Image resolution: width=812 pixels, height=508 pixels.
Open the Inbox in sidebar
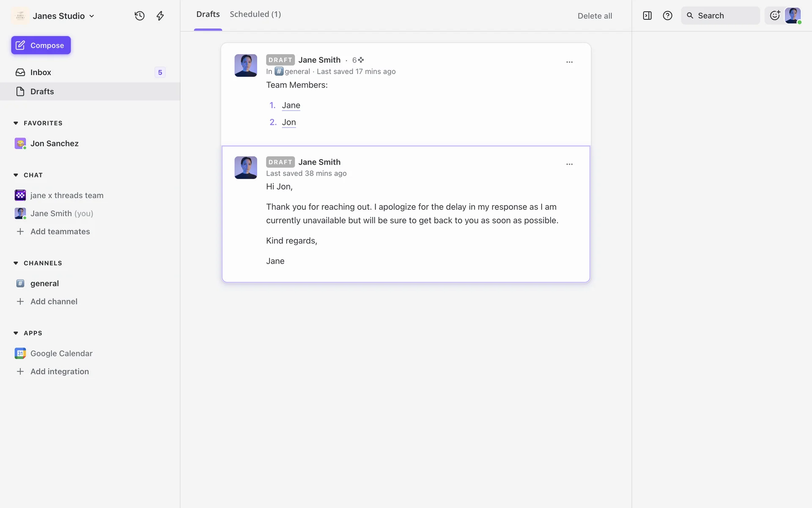41,72
